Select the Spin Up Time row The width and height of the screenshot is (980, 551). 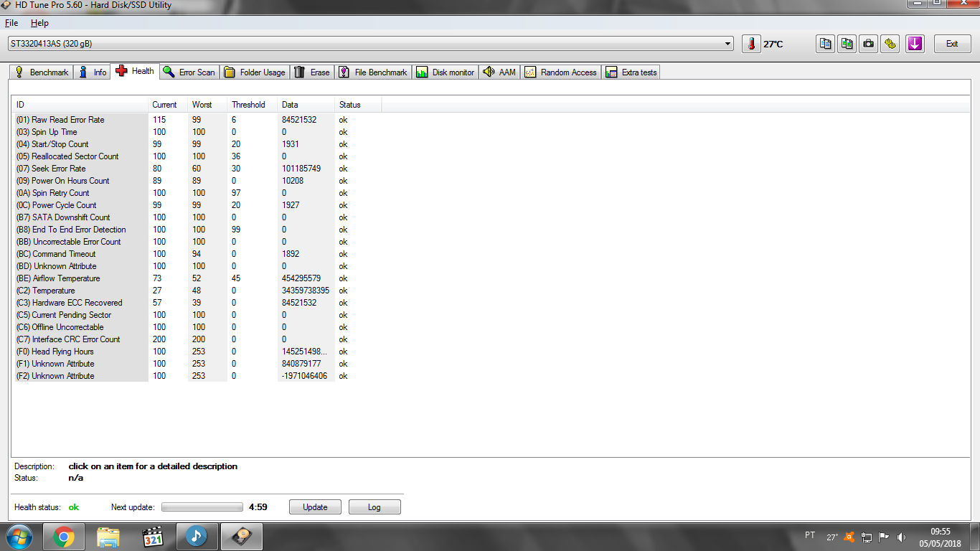pyautogui.click(x=197, y=132)
